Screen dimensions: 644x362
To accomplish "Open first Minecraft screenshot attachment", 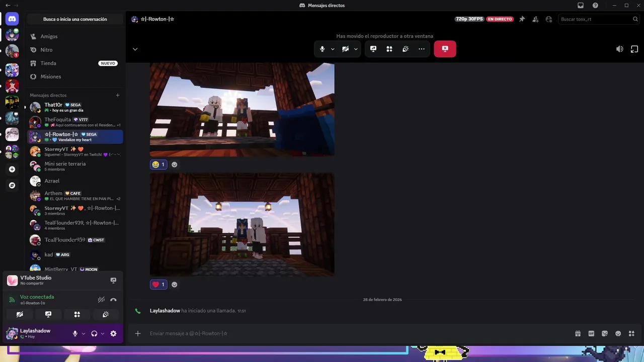I will [242, 110].
